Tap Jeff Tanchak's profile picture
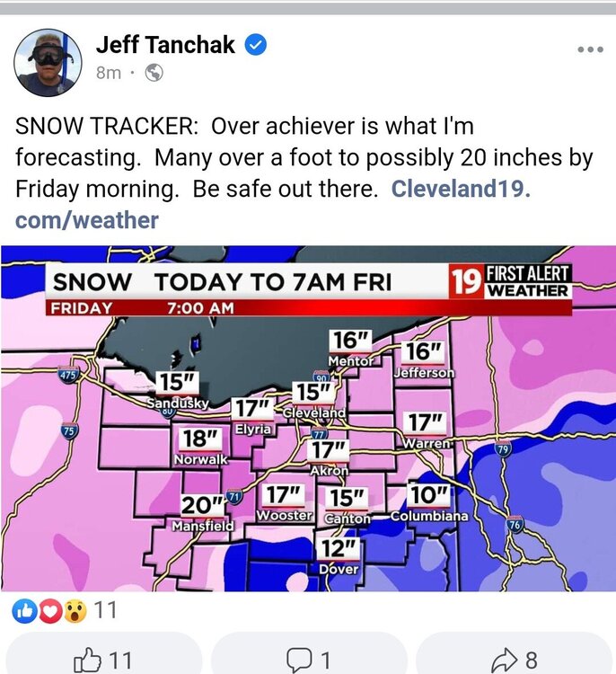 tap(48, 62)
